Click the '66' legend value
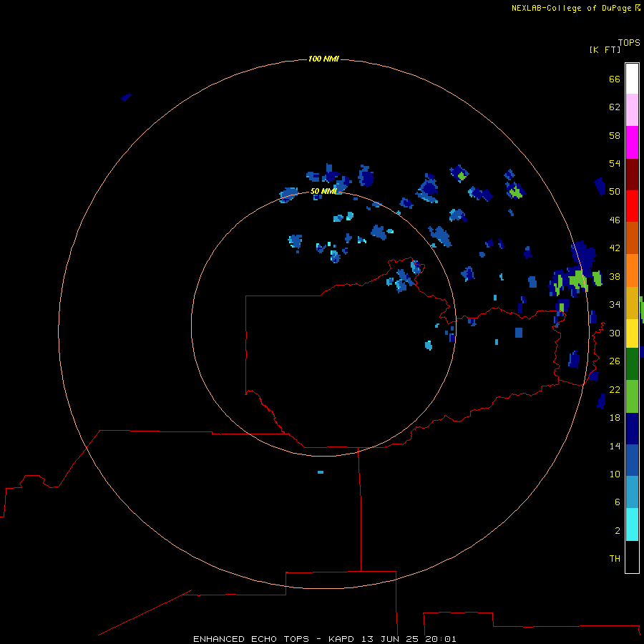Screen dimensions: 644x644 click(615, 79)
